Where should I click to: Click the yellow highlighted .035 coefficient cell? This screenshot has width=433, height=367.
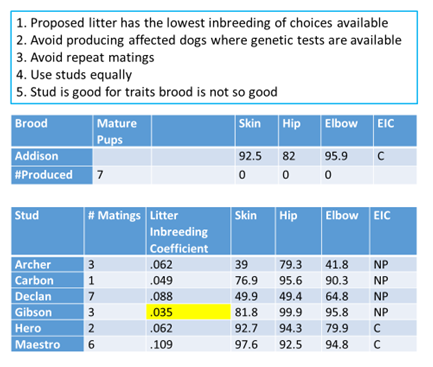(x=188, y=312)
